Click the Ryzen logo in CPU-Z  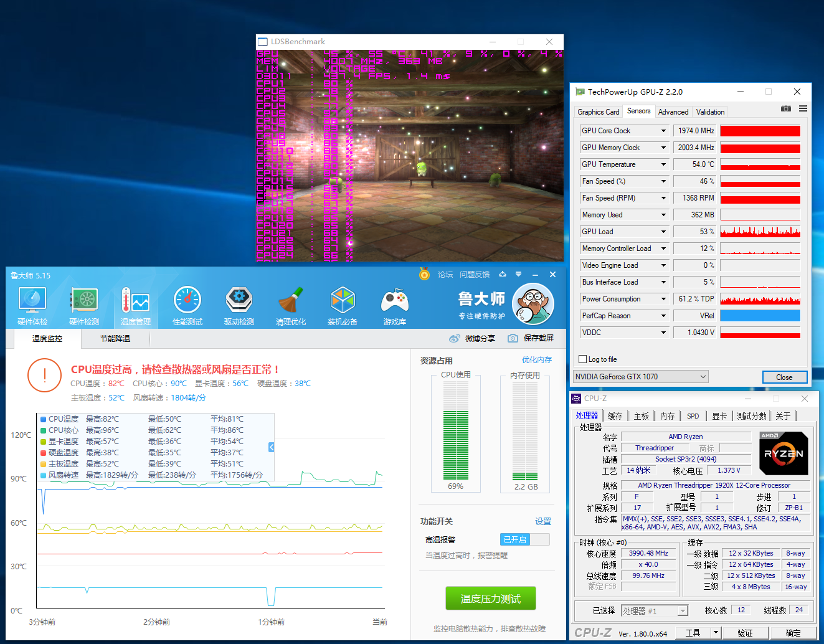tap(784, 453)
